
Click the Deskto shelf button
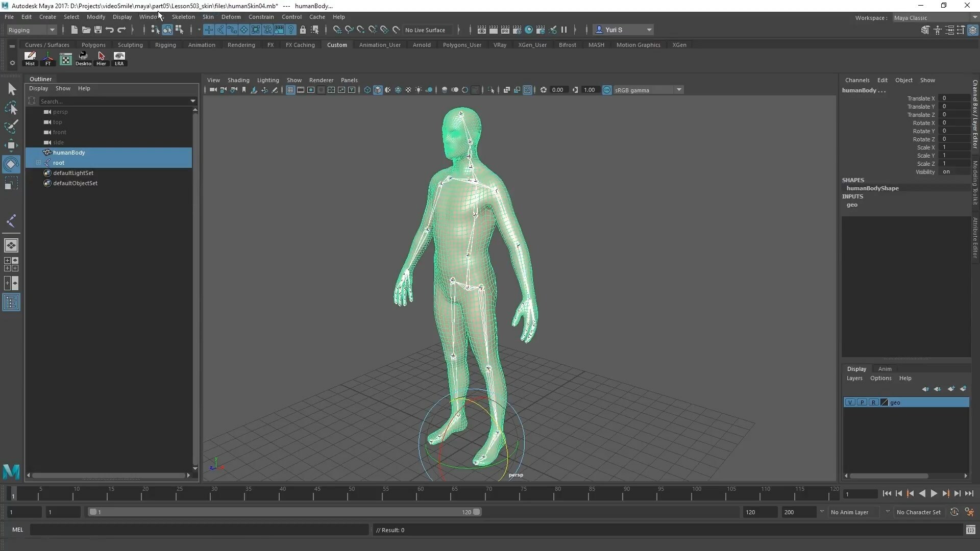(x=83, y=59)
